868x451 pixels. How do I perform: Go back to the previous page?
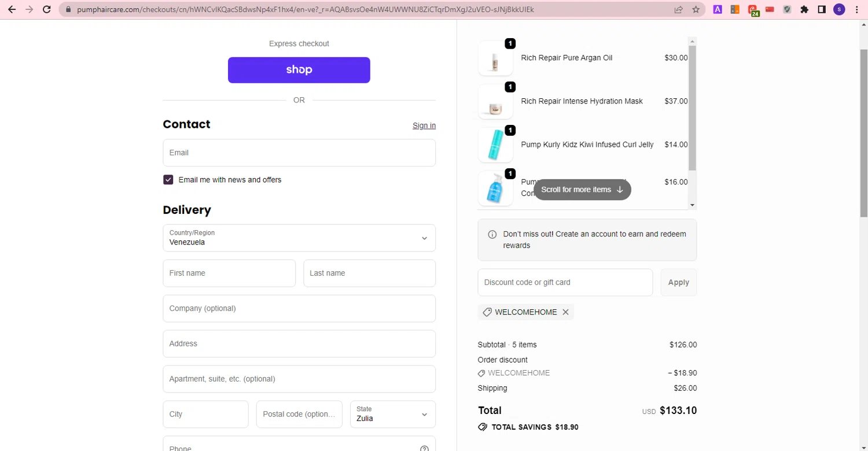pos(12,9)
